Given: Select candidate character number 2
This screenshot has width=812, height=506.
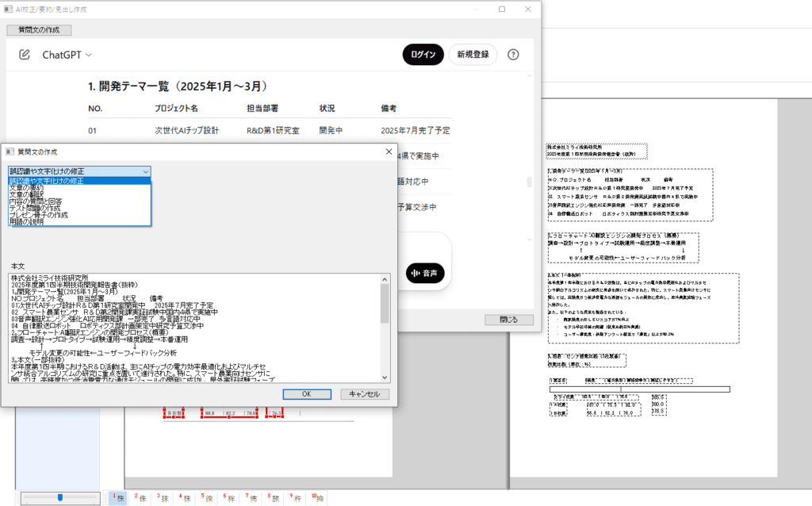Looking at the screenshot, I should 140,498.
